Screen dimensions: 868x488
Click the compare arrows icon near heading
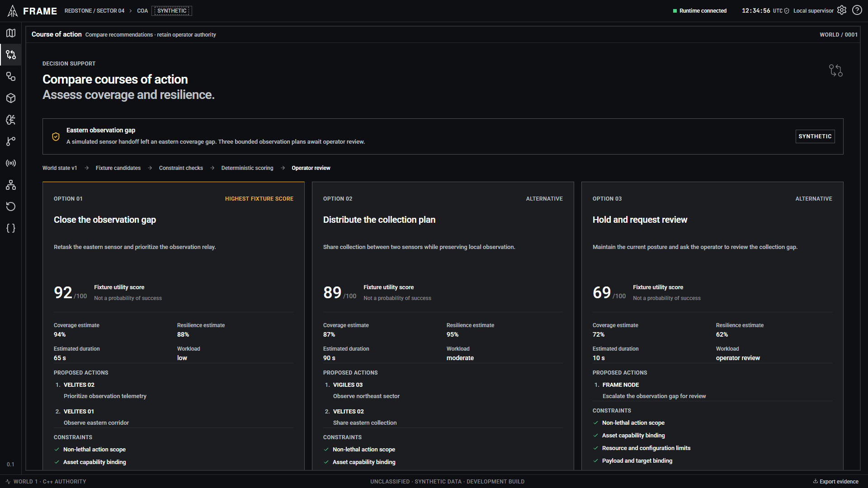836,70
